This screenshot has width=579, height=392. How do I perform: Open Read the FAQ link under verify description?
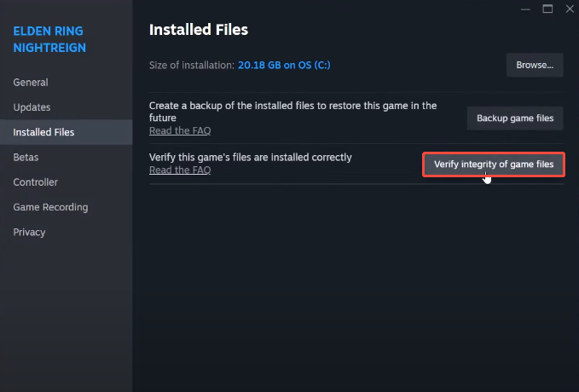[x=180, y=170]
